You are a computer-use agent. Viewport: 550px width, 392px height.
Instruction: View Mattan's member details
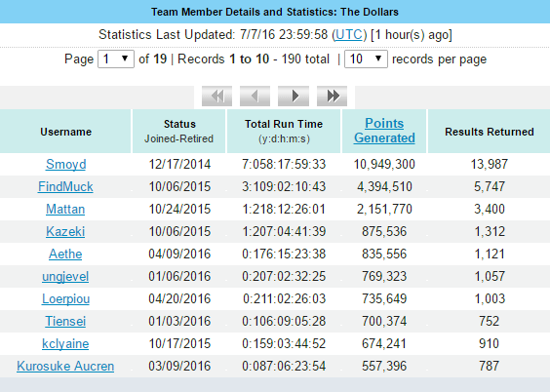tap(65, 209)
